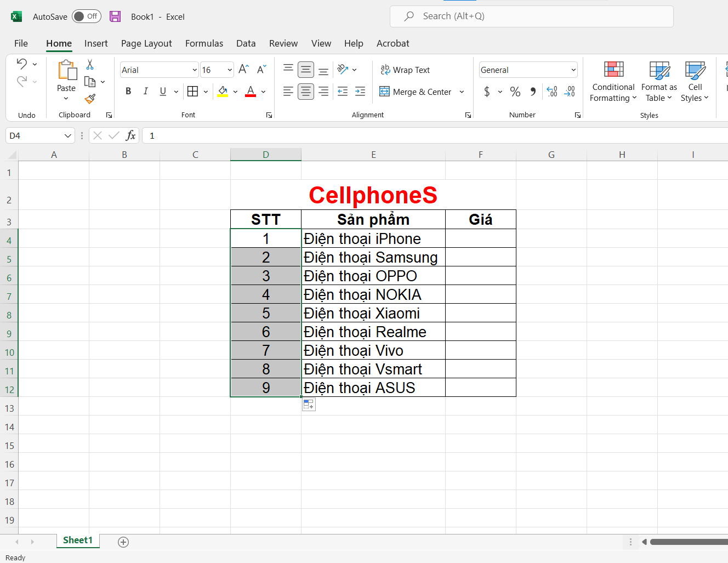Image resolution: width=728 pixels, height=563 pixels.
Task: Select the Format Painter brush
Action: (90, 99)
